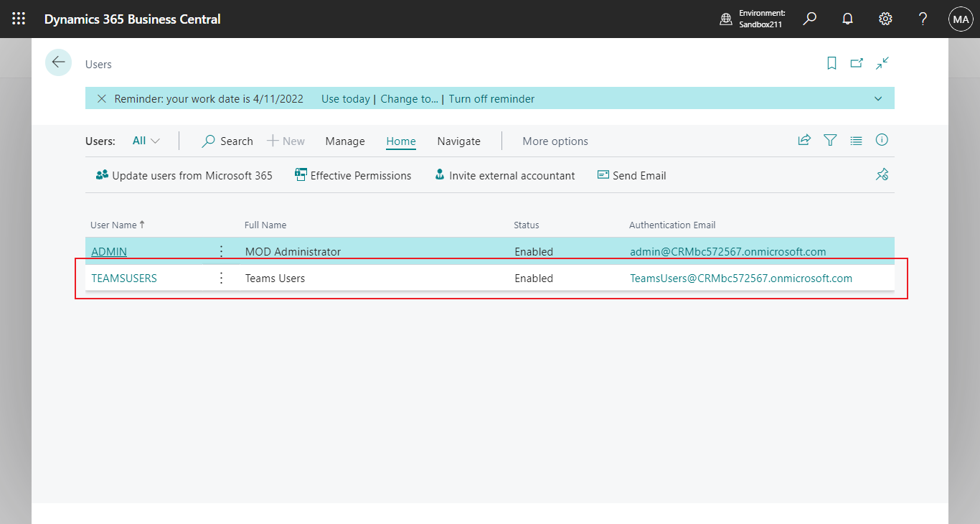The height and width of the screenshot is (524, 980).
Task: Open row options for TEAMSUSERS
Action: 221,279
